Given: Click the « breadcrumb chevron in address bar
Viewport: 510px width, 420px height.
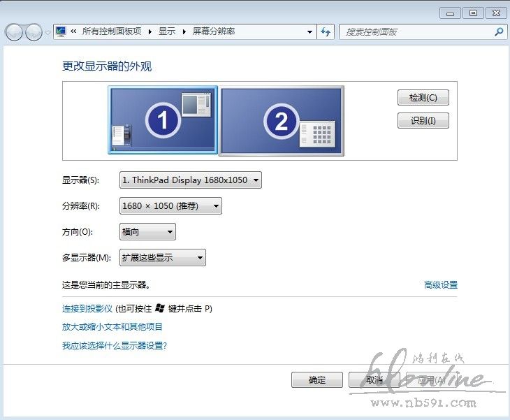Looking at the screenshot, I should [x=73, y=31].
